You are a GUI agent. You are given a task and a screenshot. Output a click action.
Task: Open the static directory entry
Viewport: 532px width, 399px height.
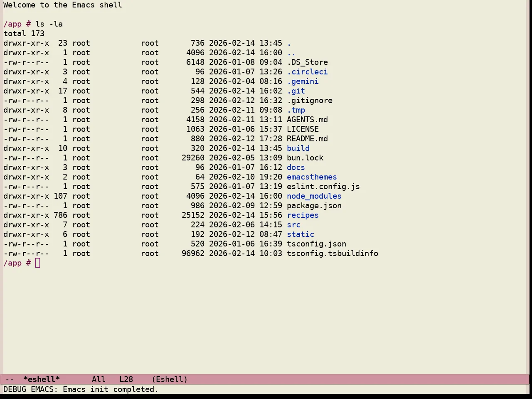point(300,234)
